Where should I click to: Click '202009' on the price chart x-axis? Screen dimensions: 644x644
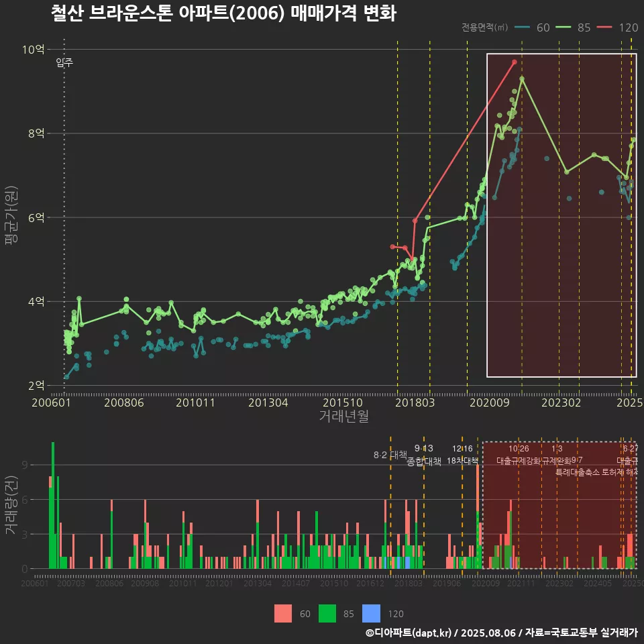click(489, 402)
